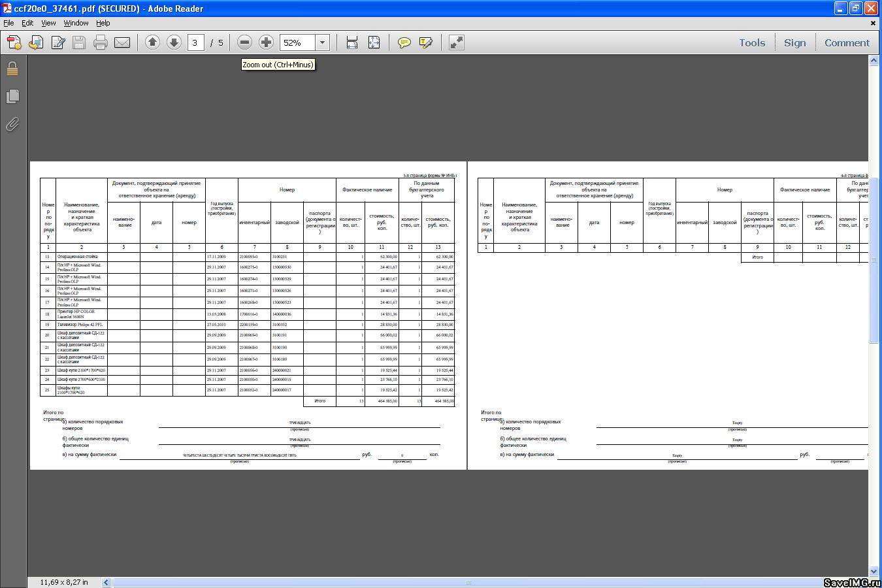Close the document with the menu bar X

tap(874, 23)
